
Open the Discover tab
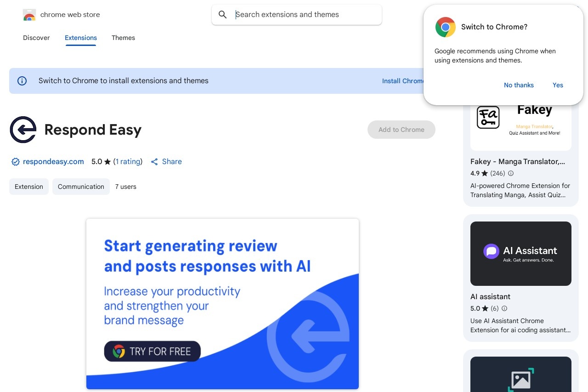coord(36,38)
